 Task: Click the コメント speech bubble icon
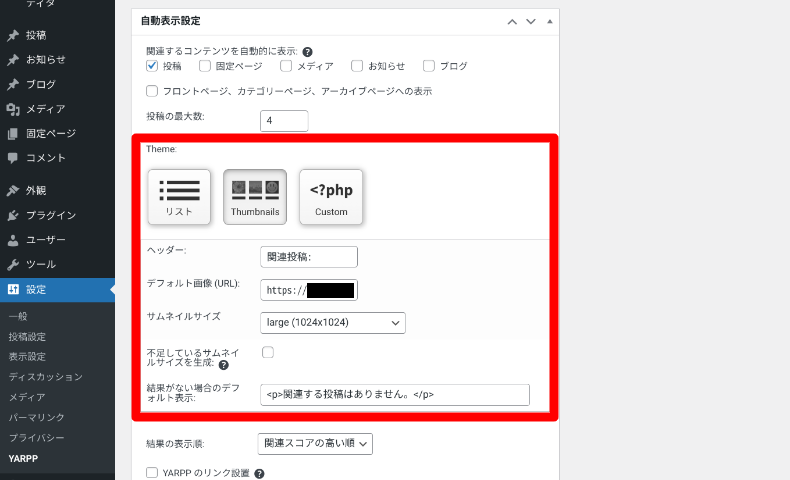(13, 158)
